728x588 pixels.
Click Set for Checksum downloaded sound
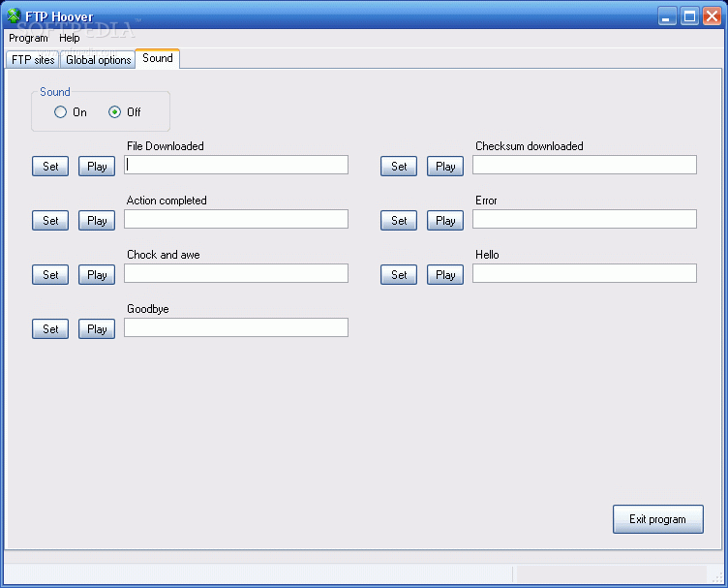[x=399, y=167]
